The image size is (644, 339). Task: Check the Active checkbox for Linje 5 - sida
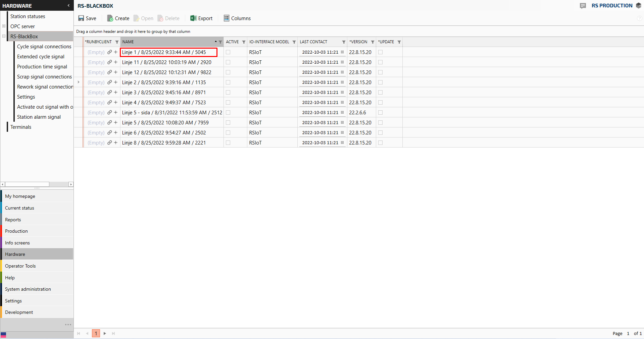(228, 113)
